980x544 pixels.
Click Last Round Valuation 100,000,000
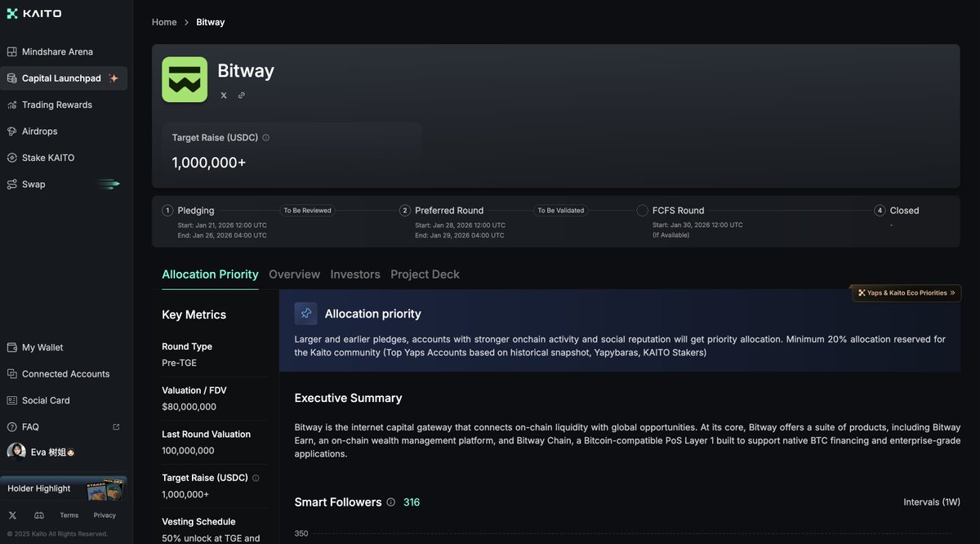click(188, 450)
